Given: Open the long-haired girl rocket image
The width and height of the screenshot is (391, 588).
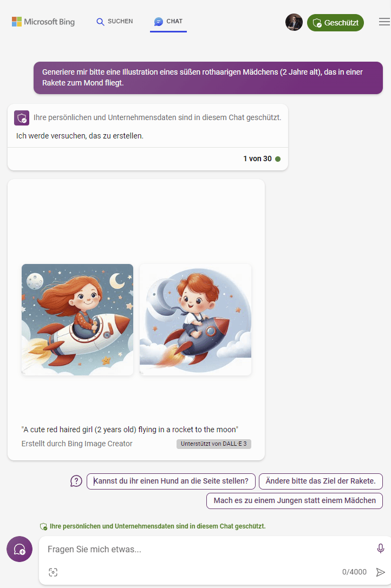Looking at the screenshot, I should click(x=77, y=319).
